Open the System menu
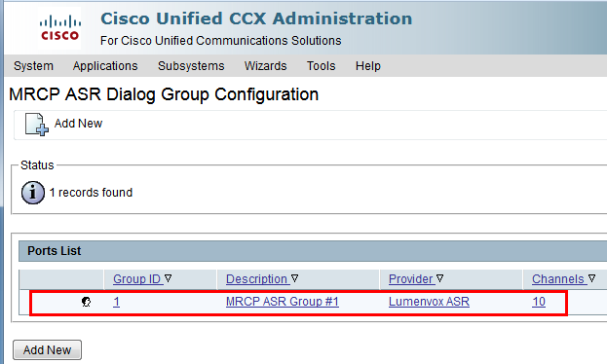The width and height of the screenshot is (607, 364). pyautogui.click(x=33, y=66)
